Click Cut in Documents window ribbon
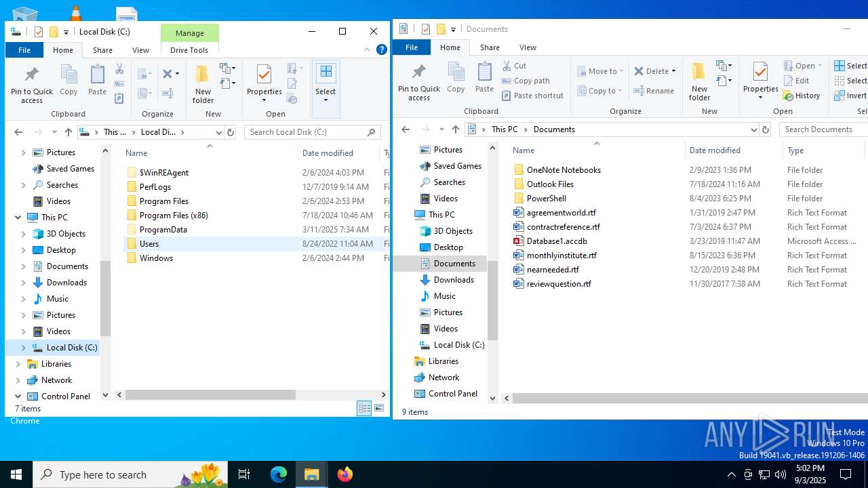868x488 pixels. click(x=514, y=66)
